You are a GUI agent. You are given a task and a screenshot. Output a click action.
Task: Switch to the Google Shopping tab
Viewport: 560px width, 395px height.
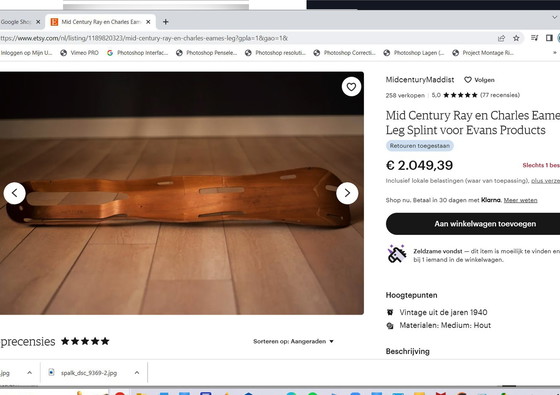click(16, 22)
